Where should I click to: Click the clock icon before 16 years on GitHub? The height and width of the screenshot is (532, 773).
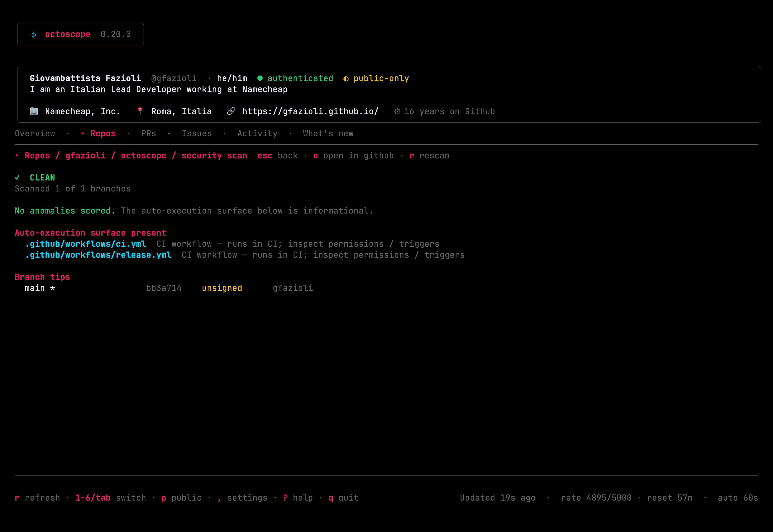pyautogui.click(x=397, y=111)
